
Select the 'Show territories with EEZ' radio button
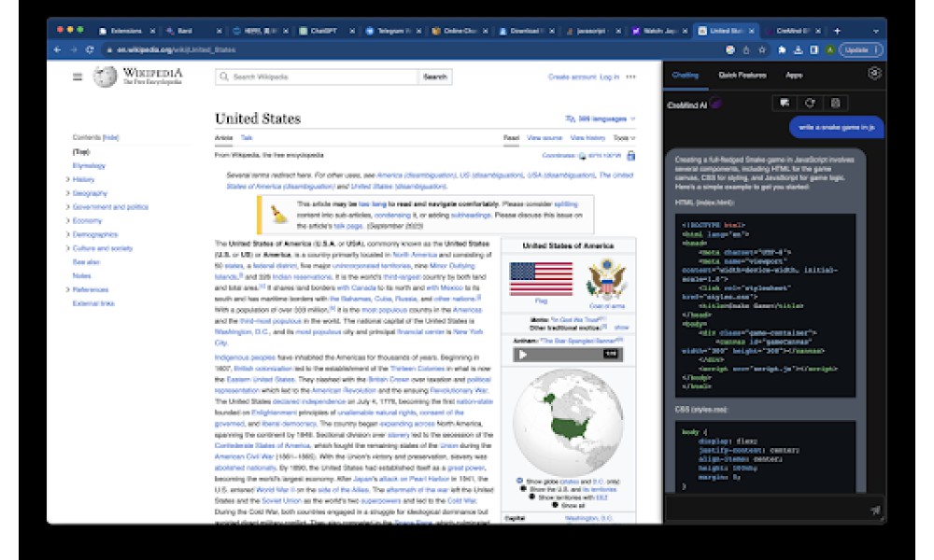[532, 497]
